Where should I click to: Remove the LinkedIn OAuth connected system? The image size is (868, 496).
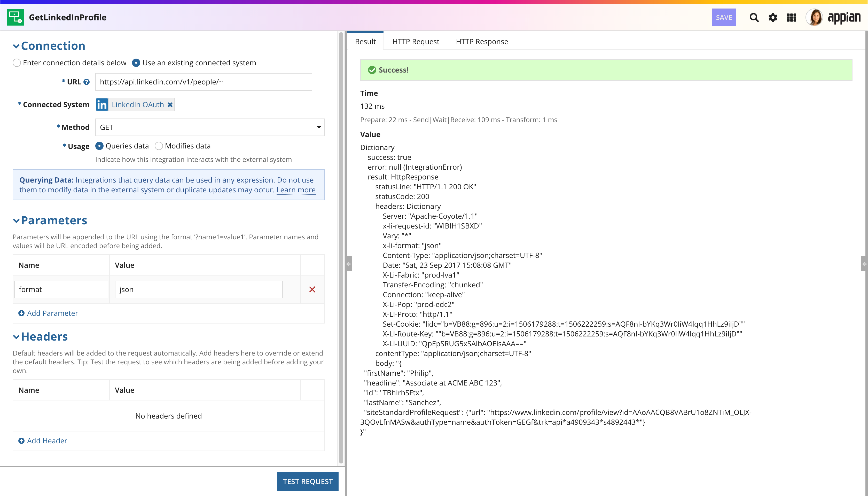click(170, 105)
